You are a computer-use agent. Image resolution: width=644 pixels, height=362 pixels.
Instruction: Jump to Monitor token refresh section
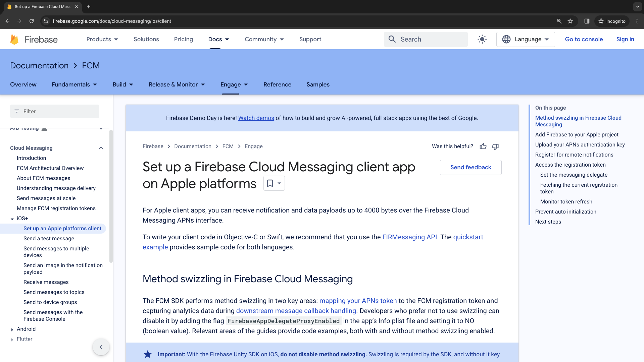[x=566, y=201]
